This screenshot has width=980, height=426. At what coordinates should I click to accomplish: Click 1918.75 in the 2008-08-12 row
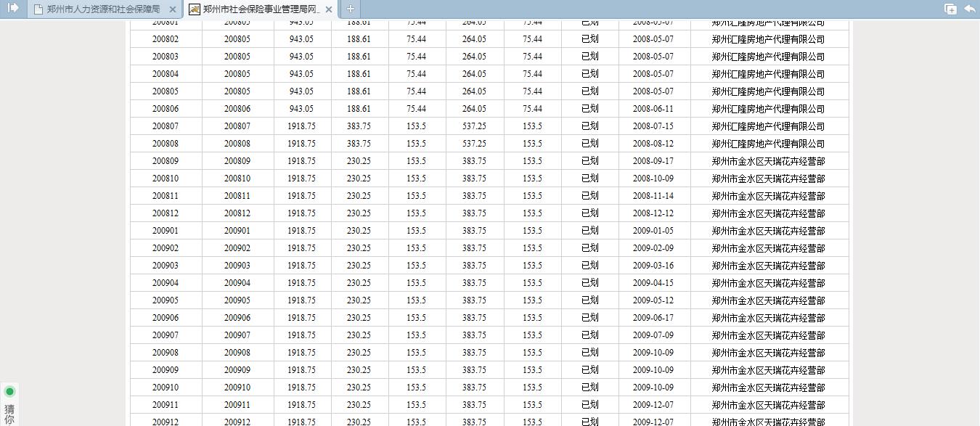pyautogui.click(x=301, y=144)
